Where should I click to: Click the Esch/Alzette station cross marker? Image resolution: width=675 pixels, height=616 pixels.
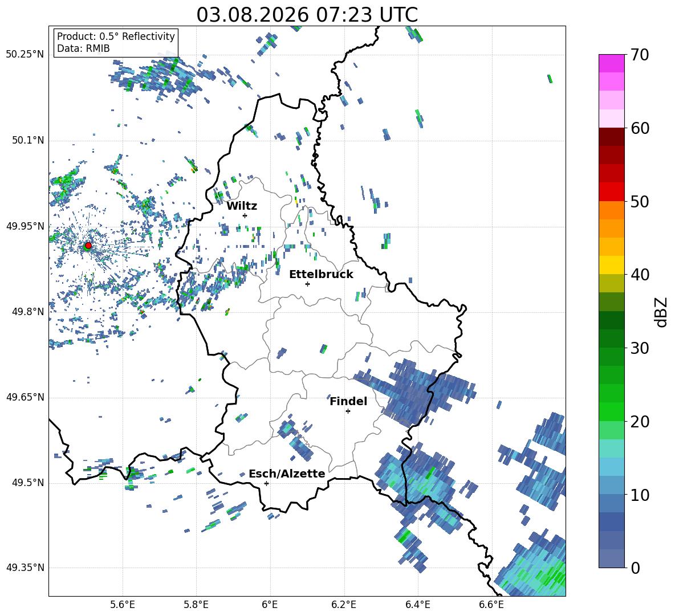tap(266, 483)
